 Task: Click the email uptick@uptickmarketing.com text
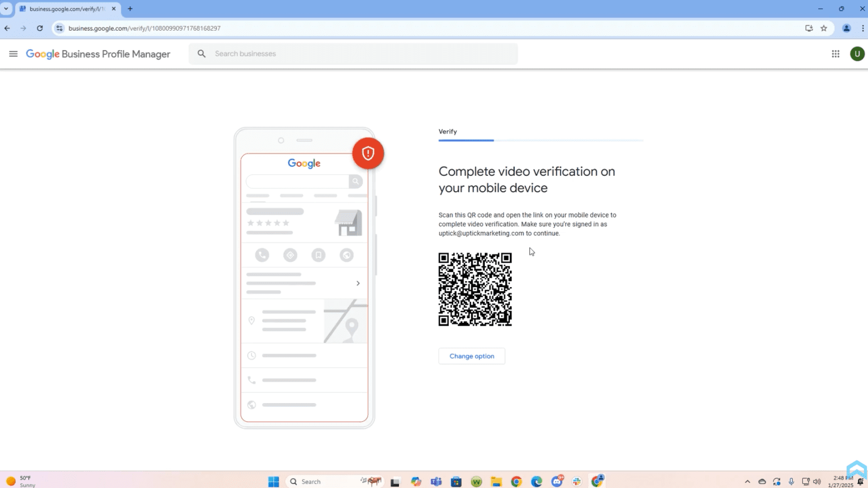[481, 234]
